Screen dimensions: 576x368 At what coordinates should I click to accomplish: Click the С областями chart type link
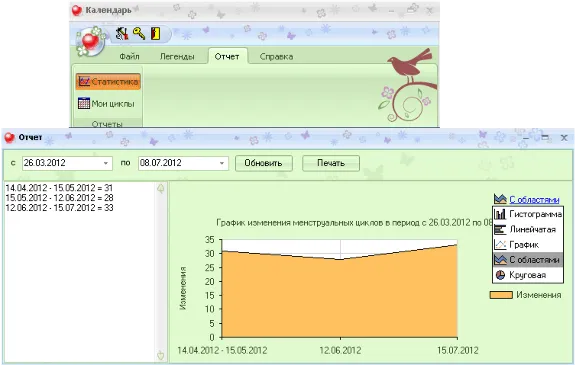534,200
